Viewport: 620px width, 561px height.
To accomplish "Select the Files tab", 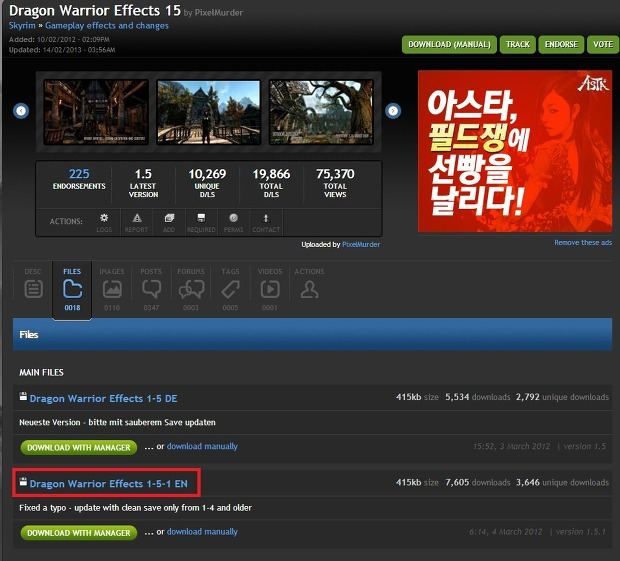I will (x=72, y=289).
